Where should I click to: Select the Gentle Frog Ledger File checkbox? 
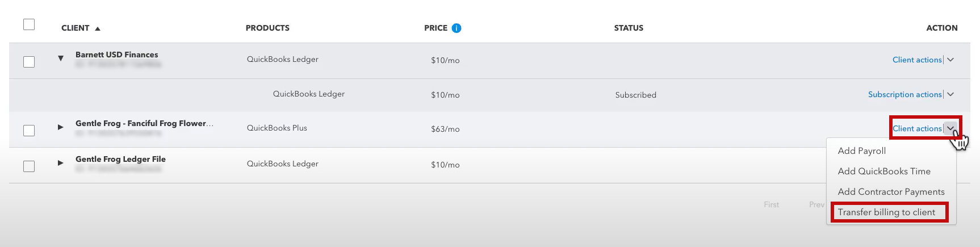tap(29, 166)
